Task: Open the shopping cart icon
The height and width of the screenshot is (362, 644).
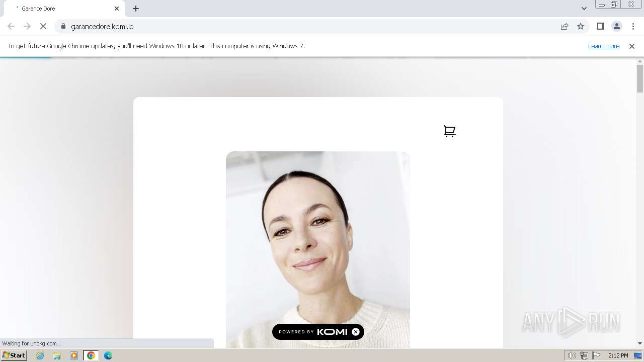Action: (449, 131)
